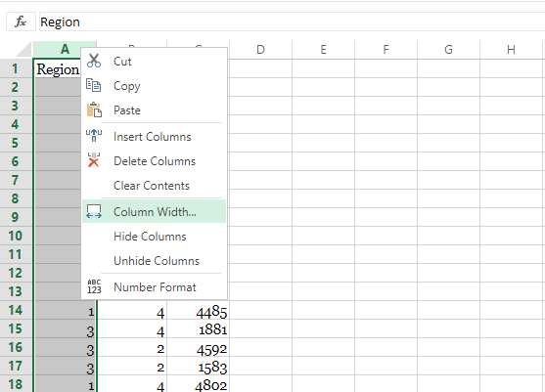Click the formula bar showing Region
The height and width of the screenshot is (392, 545).
coord(292,22)
